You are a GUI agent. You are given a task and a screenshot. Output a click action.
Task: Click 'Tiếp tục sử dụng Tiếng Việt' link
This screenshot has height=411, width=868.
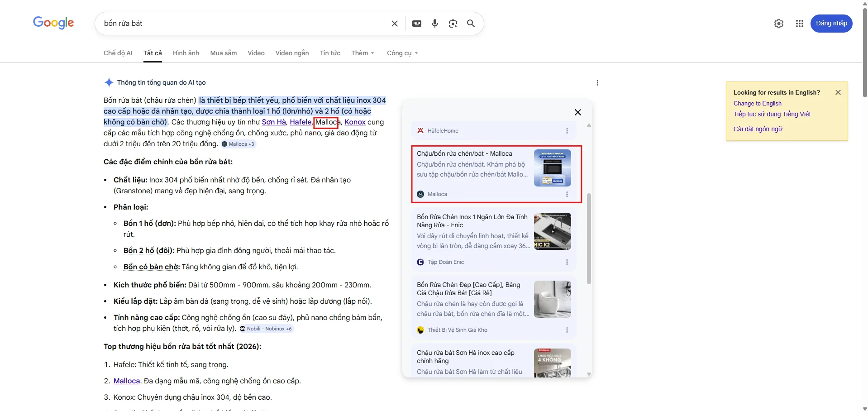772,114
